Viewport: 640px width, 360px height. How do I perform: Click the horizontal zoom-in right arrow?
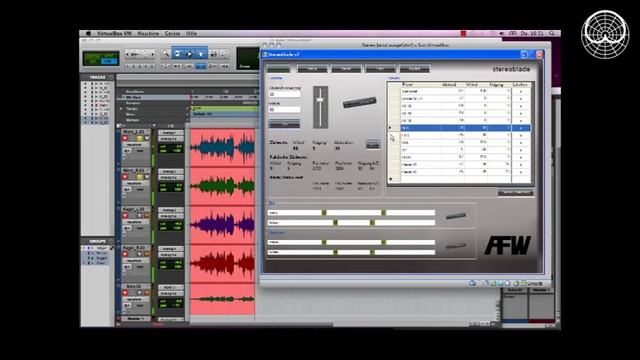[x=152, y=53]
